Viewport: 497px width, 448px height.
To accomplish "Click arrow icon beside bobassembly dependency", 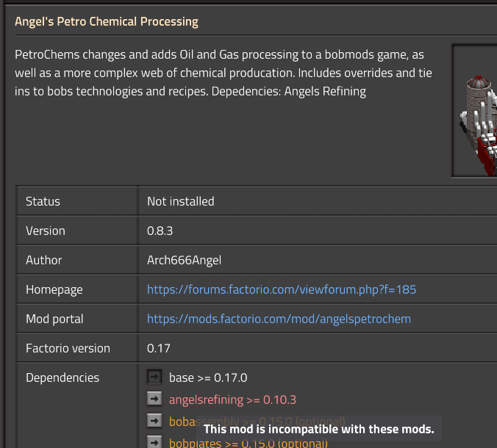I will click(154, 421).
